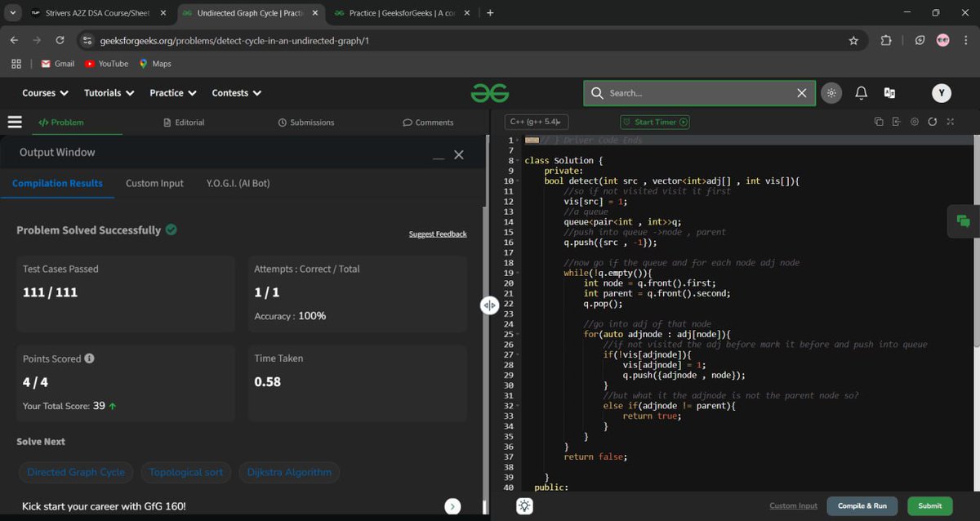Open the Dijkstra Algorithm problem
Image resolution: width=980 pixels, height=521 pixels.
click(289, 472)
